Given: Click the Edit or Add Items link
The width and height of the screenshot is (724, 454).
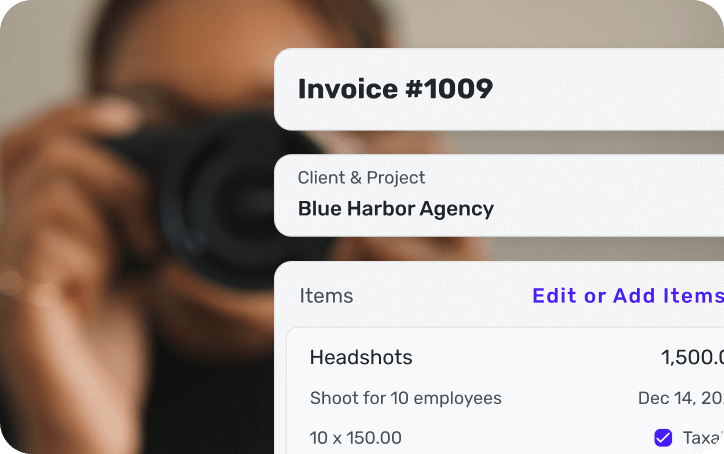Looking at the screenshot, I should (628, 296).
